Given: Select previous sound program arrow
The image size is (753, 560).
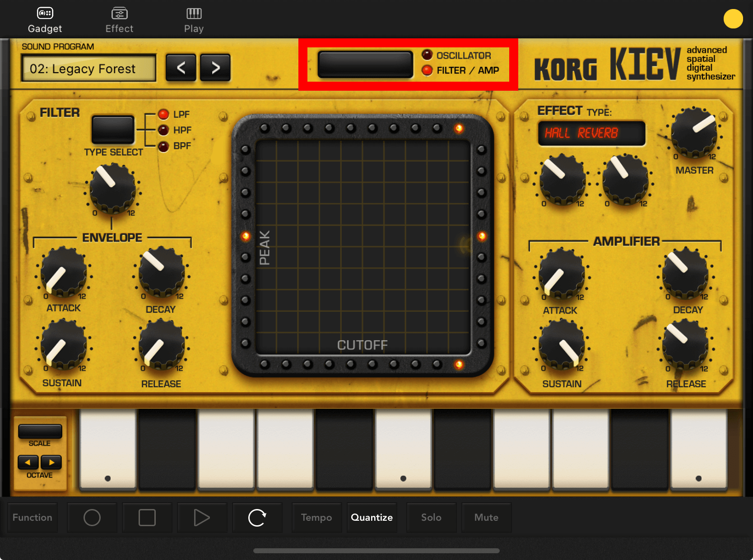Looking at the screenshot, I should 181,68.
